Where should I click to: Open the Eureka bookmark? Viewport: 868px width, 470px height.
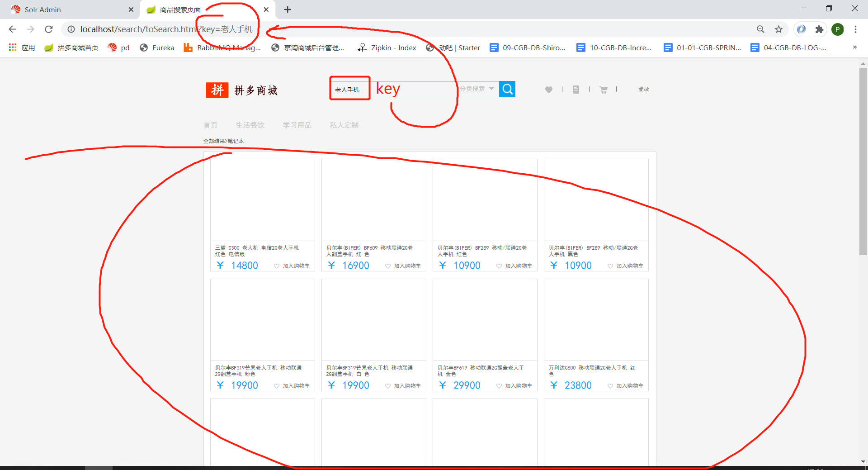[x=157, y=47]
